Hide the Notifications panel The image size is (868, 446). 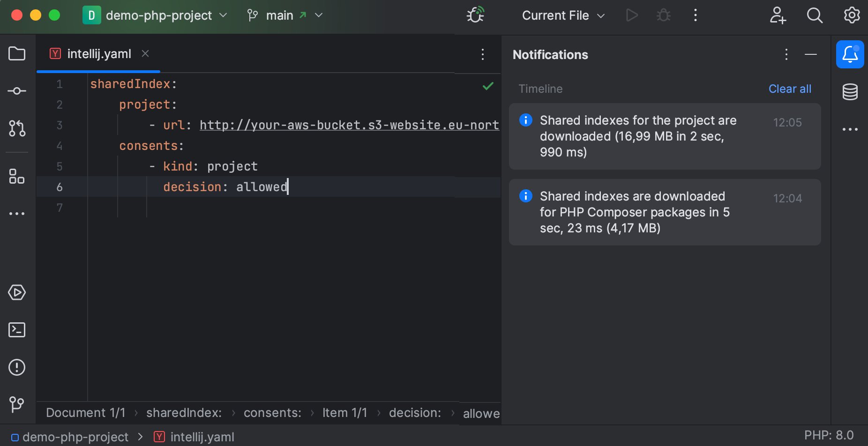(811, 54)
